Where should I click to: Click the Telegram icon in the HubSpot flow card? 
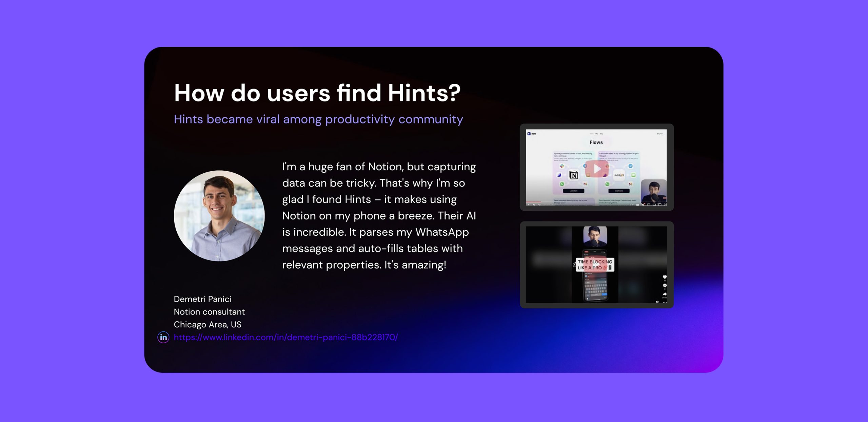click(x=631, y=166)
